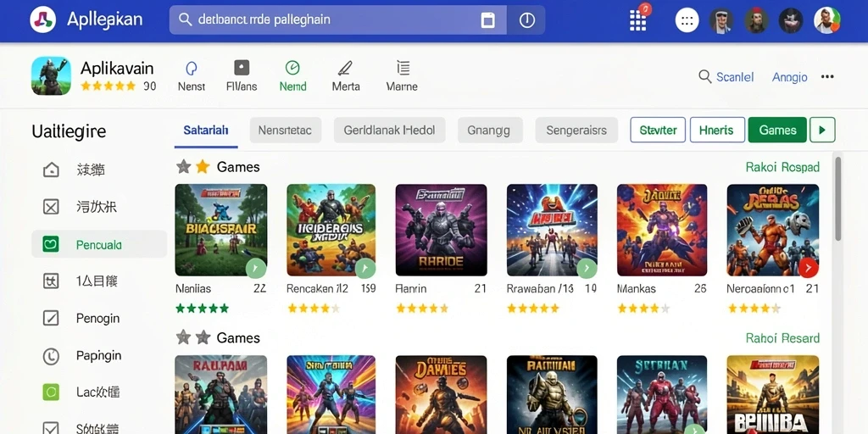Select the Pencuala sidebar item

click(99, 244)
